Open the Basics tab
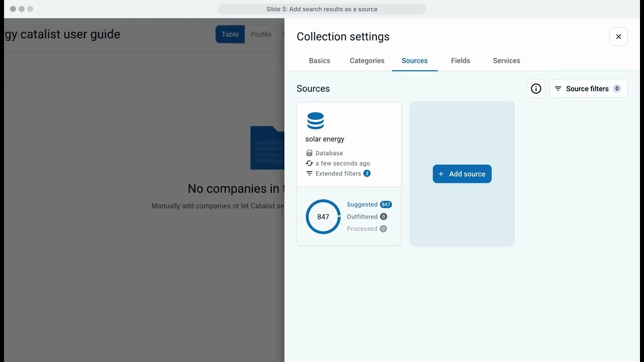 [x=319, y=61]
